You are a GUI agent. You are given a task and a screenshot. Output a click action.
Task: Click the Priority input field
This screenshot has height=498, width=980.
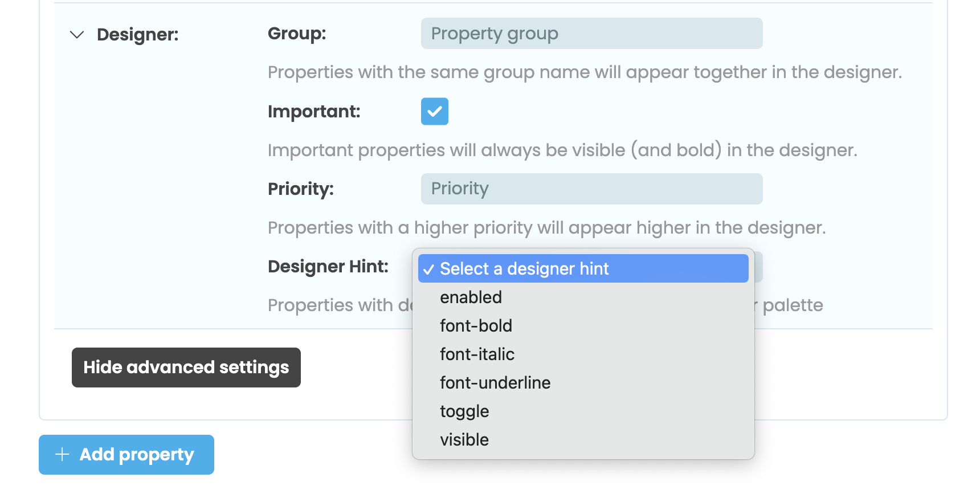tap(591, 189)
